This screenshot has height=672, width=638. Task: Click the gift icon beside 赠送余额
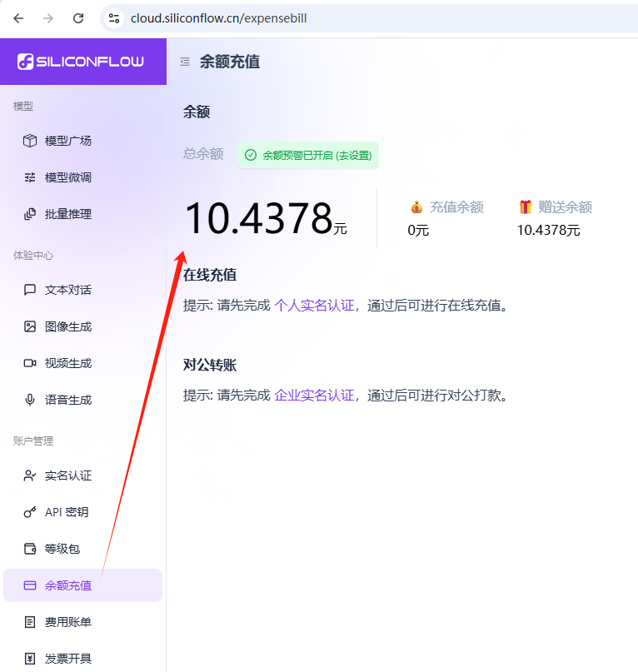click(x=526, y=207)
